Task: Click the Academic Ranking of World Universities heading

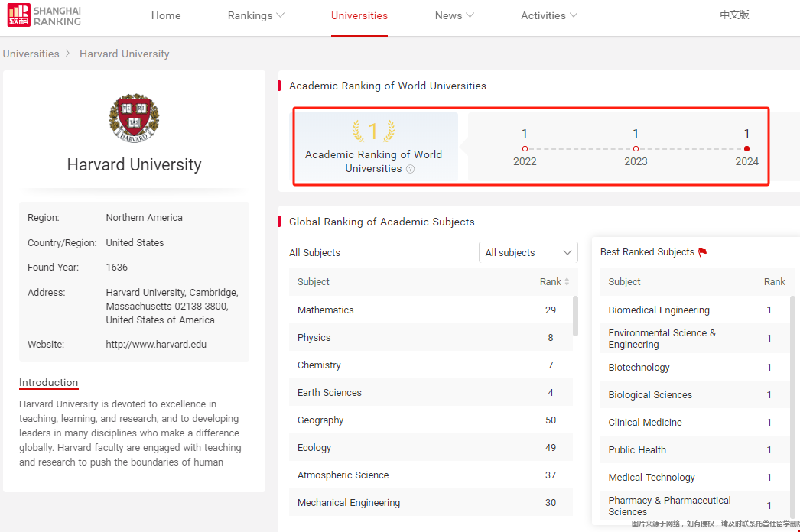Action: pos(388,86)
